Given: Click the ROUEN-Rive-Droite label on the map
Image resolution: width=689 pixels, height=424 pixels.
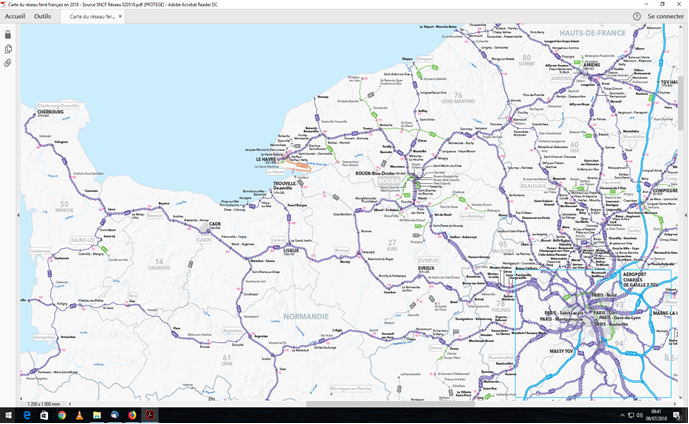Looking at the screenshot, I should [x=374, y=174].
